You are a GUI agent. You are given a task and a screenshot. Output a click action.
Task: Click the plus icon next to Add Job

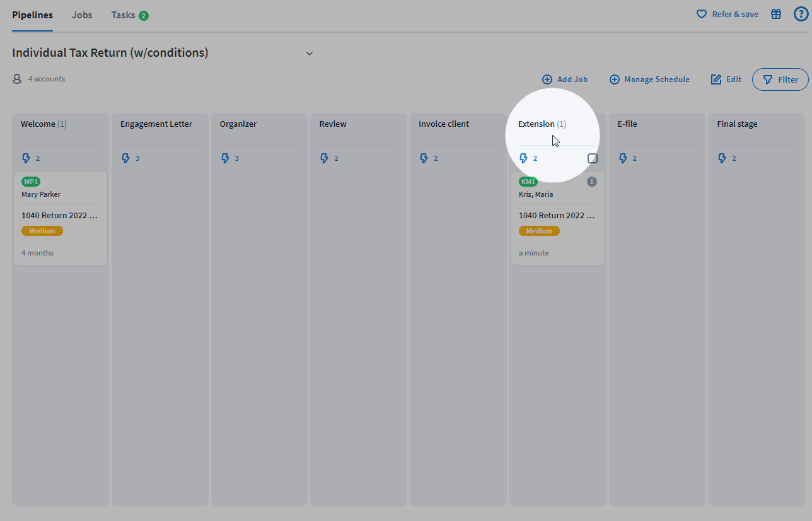click(547, 79)
